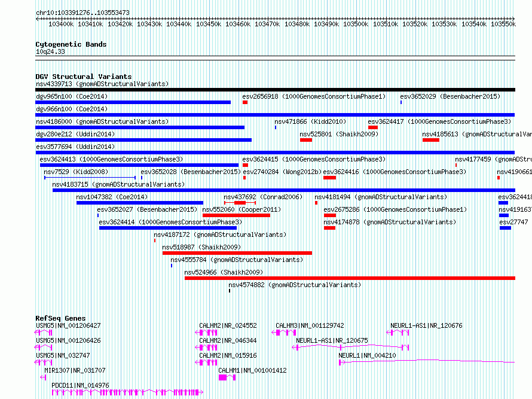Open the esv3577694 (Uddin2014) label

click(75, 147)
